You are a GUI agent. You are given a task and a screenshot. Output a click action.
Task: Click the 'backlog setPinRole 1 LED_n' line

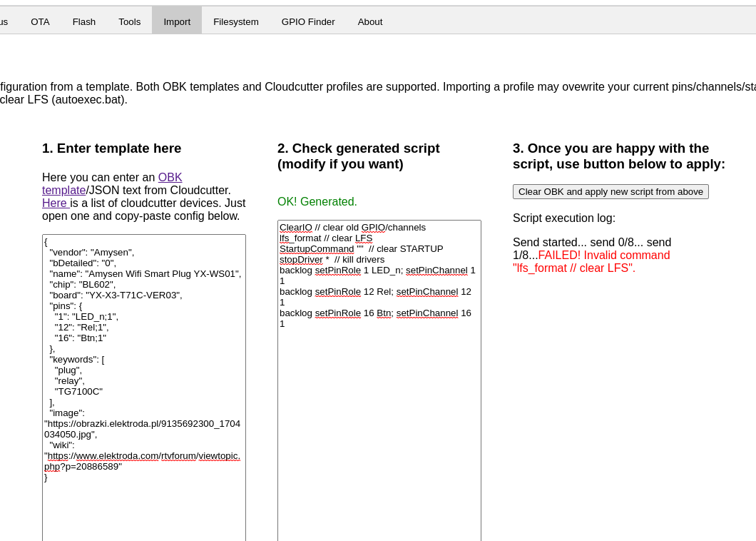point(377,275)
